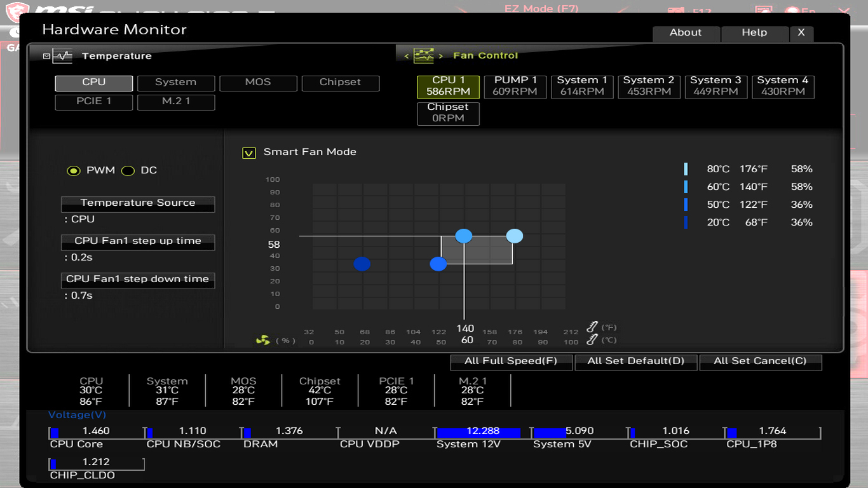Click the All Full Speed(F) button
Viewport: 868px width, 488px height.
coord(511,362)
